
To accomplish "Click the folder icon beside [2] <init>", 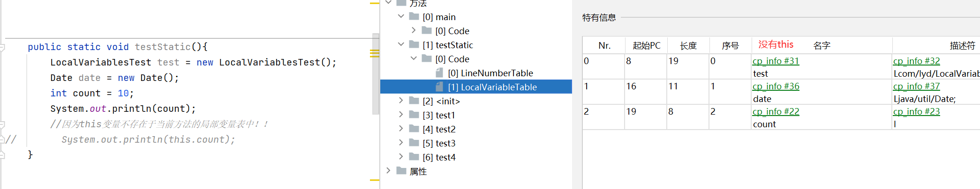I will 414,101.
